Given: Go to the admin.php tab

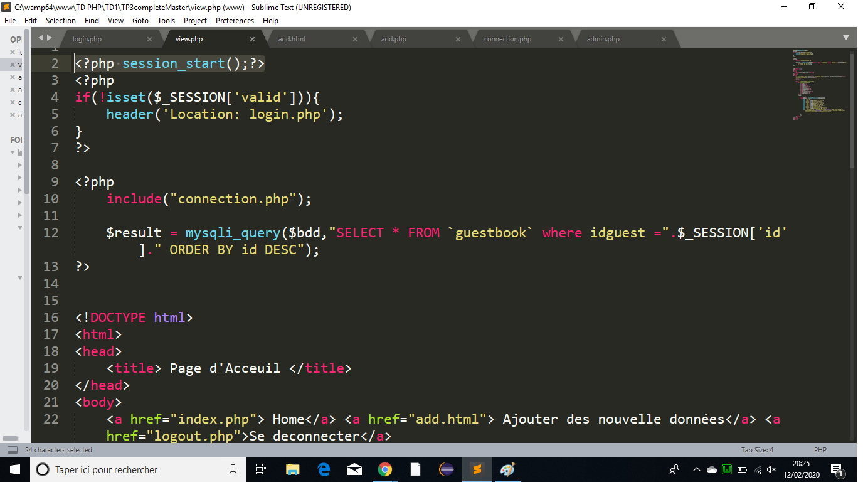Looking at the screenshot, I should pyautogui.click(x=603, y=39).
